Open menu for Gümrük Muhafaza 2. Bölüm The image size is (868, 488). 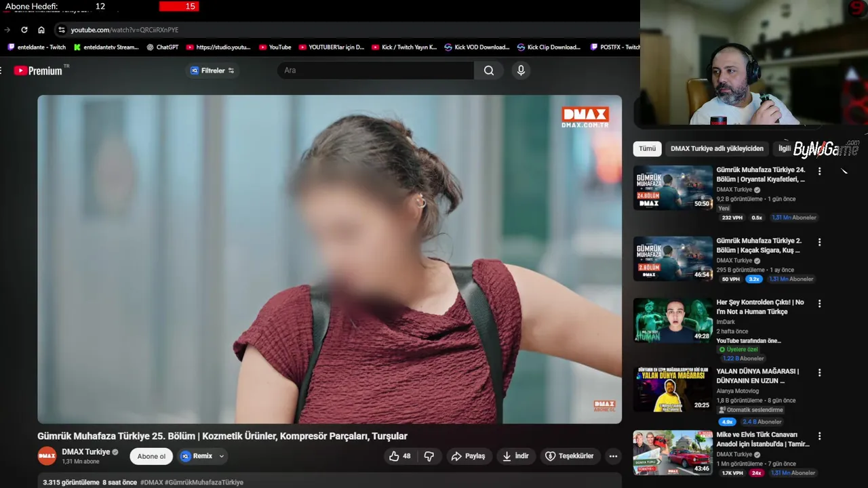click(819, 242)
